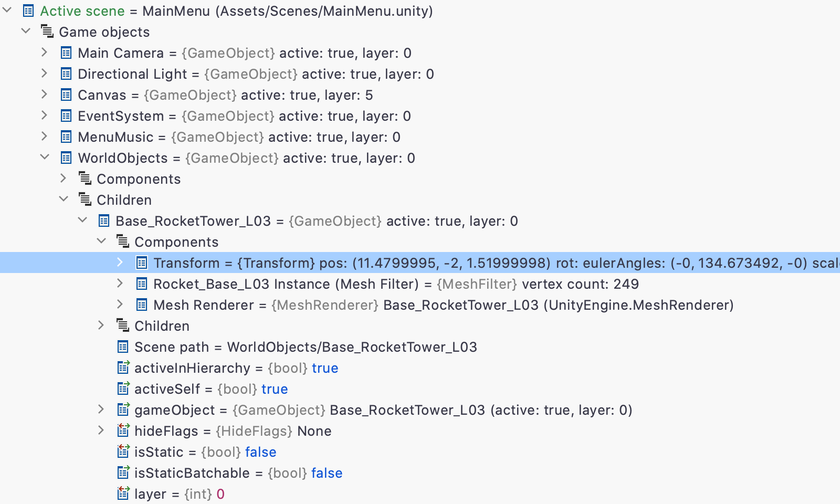Click the Game objects group icon
840x504 pixels.
(47, 31)
